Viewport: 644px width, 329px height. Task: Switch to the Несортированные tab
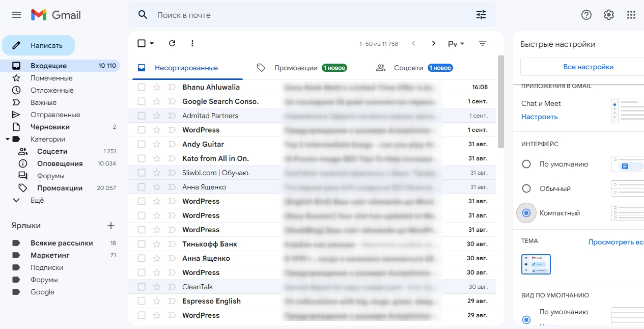click(186, 68)
